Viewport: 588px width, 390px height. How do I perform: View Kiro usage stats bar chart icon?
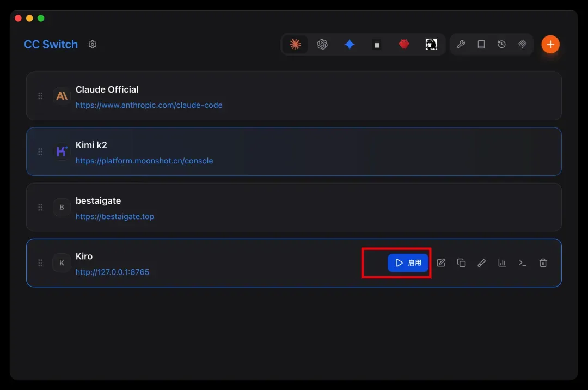(502, 263)
